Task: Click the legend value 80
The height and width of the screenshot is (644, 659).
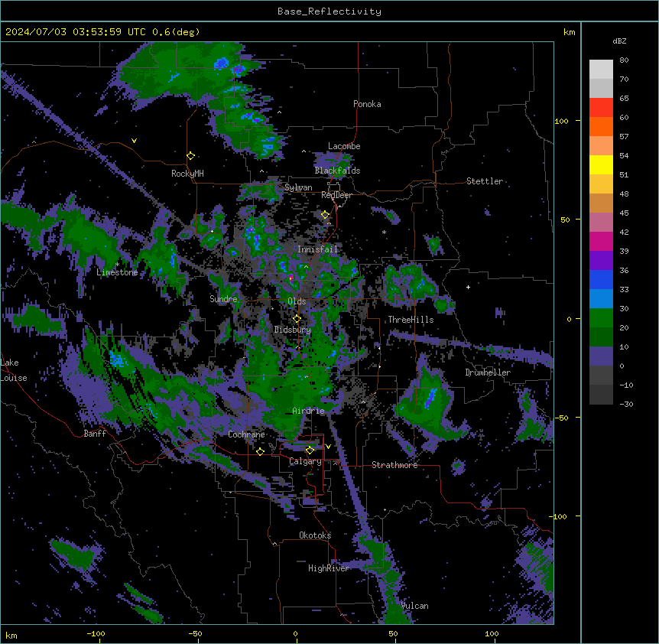Action: click(x=624, y=60)
